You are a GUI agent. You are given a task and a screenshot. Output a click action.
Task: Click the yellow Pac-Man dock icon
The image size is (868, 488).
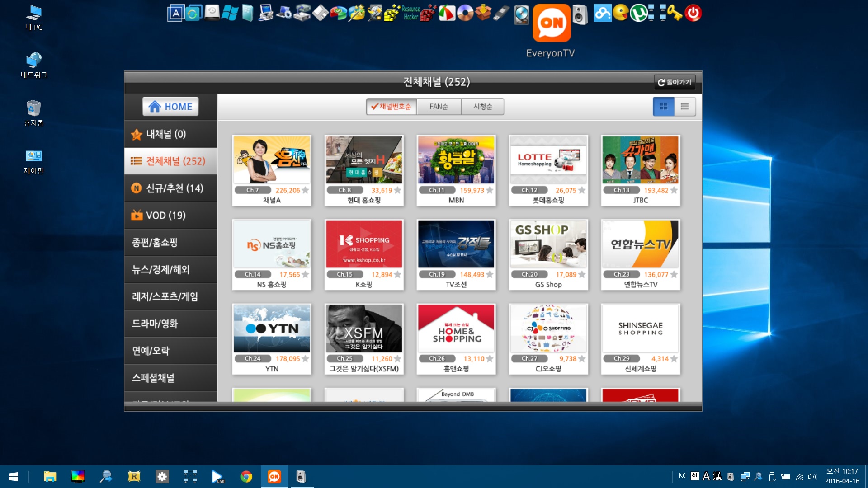pyautogui.click(x=621, y=13)
